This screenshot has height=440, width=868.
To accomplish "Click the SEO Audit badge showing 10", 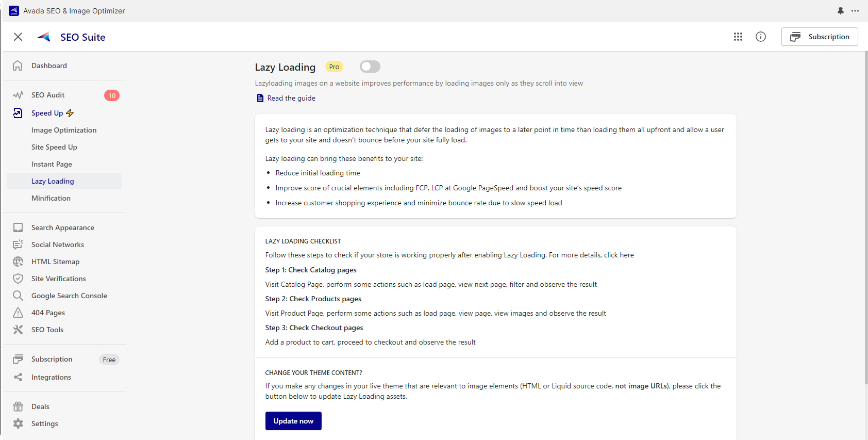I will pyautogui.click(x=112, y=95).
